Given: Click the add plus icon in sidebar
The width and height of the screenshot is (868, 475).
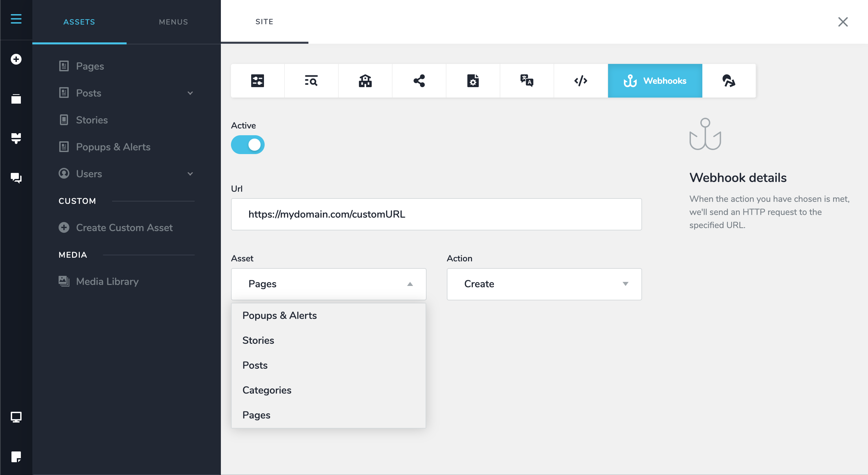Looking at the screenshot, I should 16,59.
